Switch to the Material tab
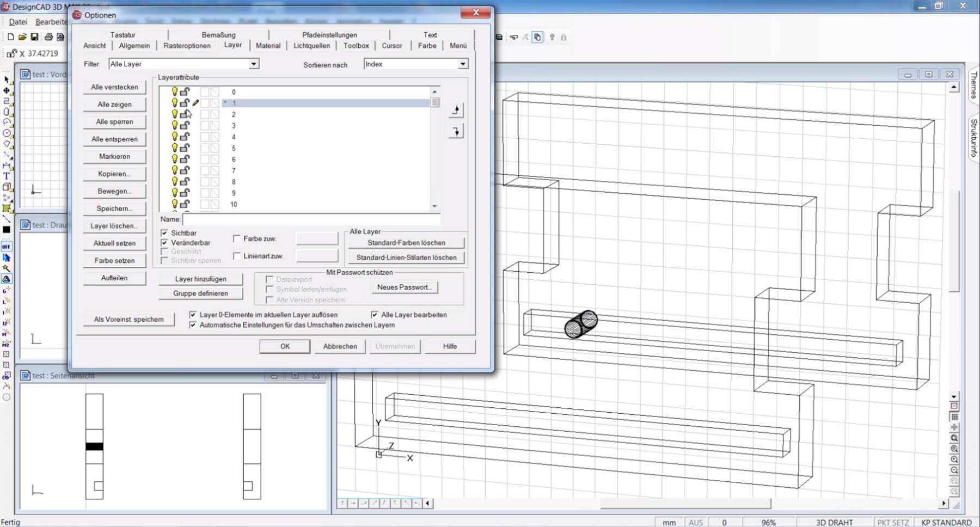 click(x=268, y=46)
